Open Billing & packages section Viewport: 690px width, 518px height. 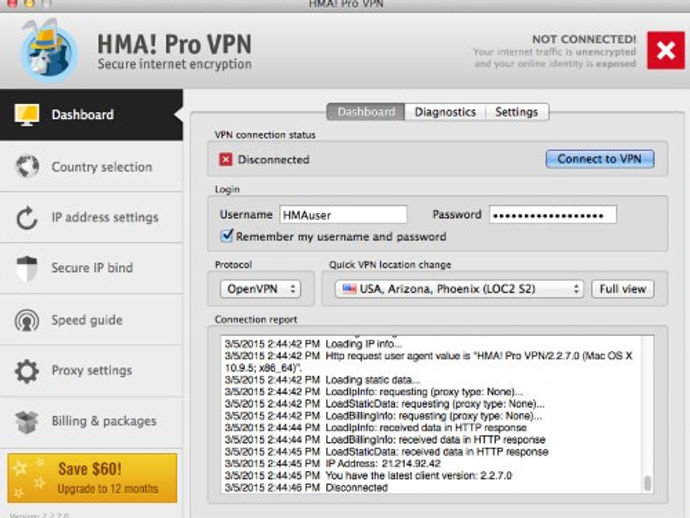[x=91, y=422]
